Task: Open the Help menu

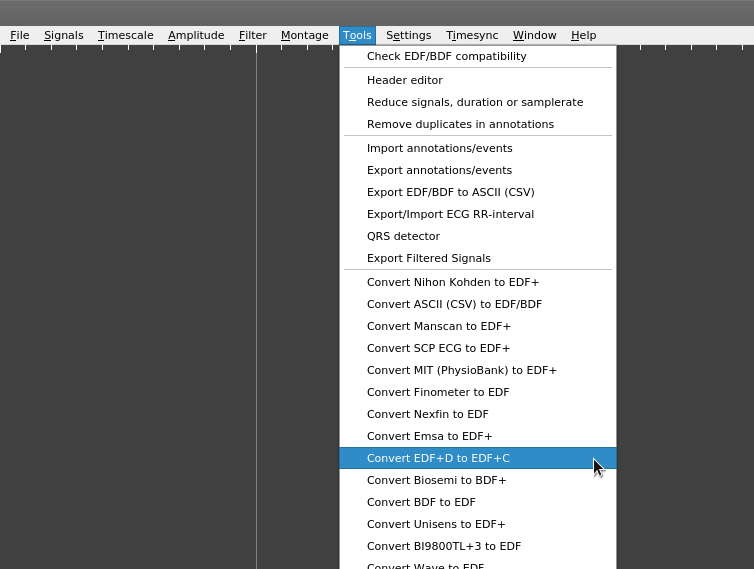Action: [x=583, y=36]
